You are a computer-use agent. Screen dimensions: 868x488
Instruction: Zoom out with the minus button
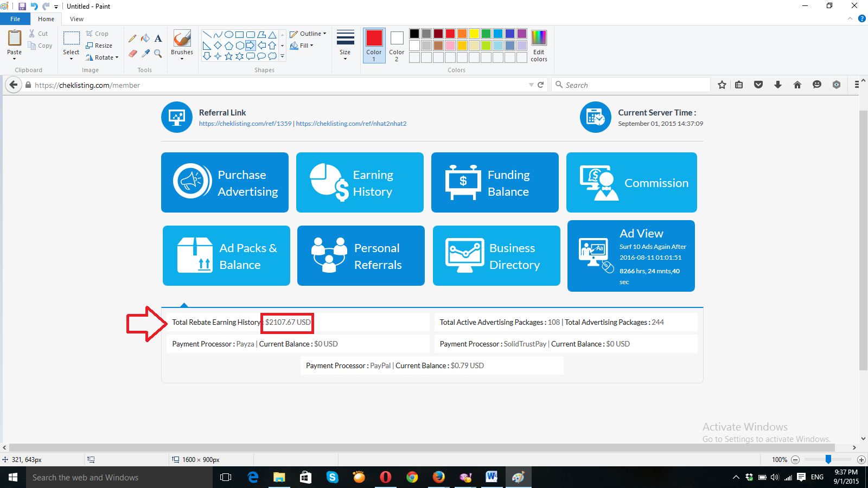pos(795,460)
